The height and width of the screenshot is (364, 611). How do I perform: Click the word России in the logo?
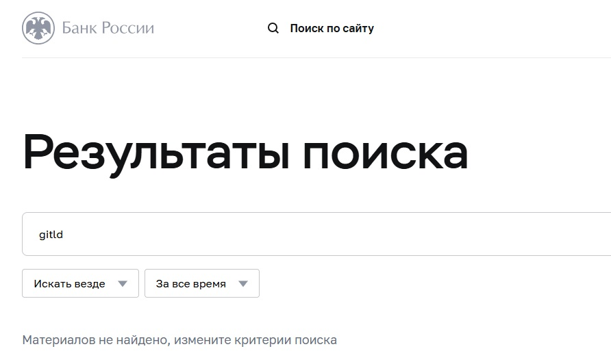(128, 28)
